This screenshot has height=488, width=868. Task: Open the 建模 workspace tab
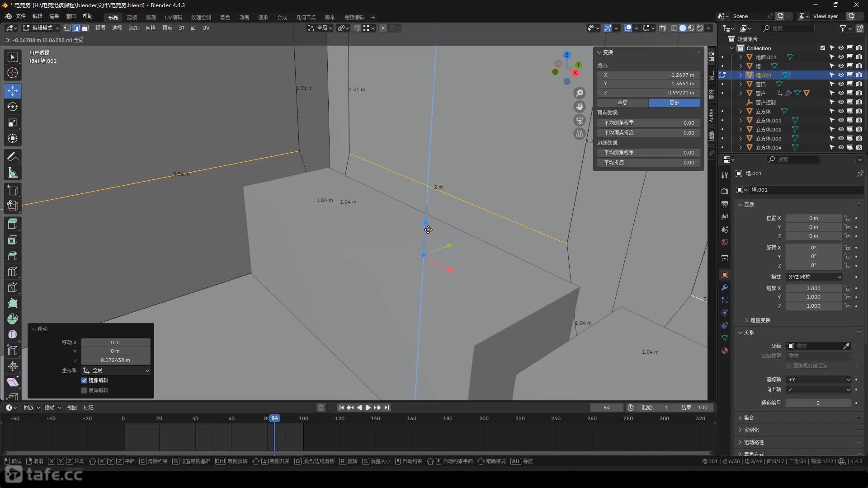(132, 17)
